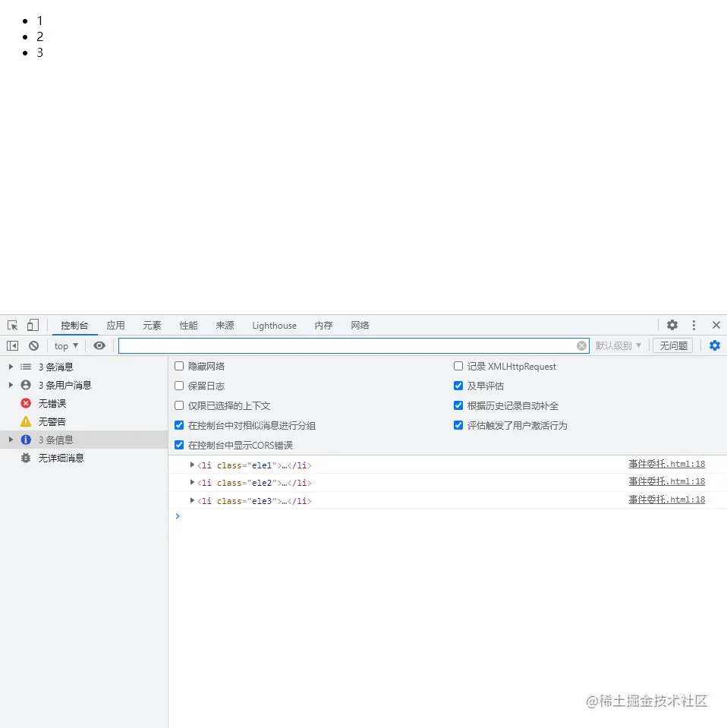The width and height of the screenshot is (727, 728).
Task: Click the console prompt input line
Action: pyautogui.click(x=448, y=516)
